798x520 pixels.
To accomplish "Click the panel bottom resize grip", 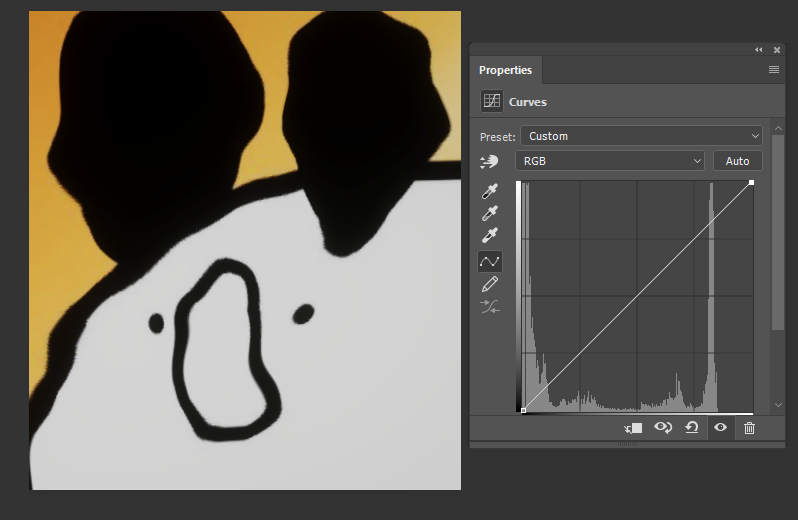I will click(x=627, y=444).
